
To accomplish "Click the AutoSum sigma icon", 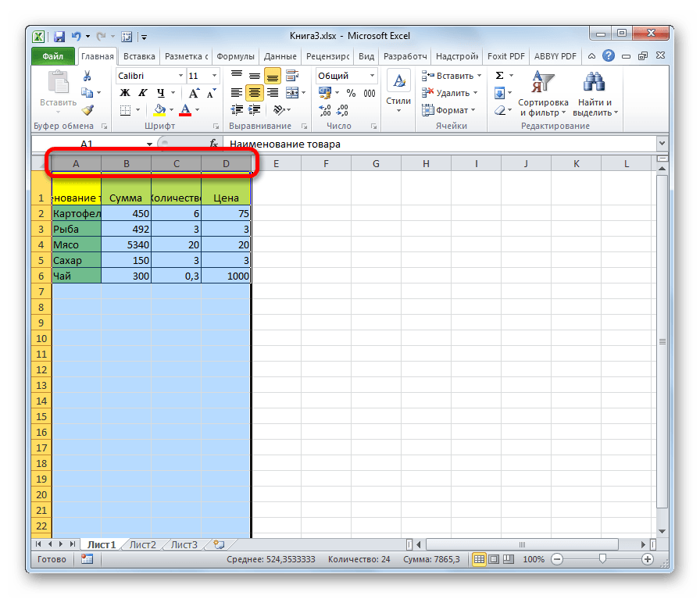I will [x=499, y=76].
